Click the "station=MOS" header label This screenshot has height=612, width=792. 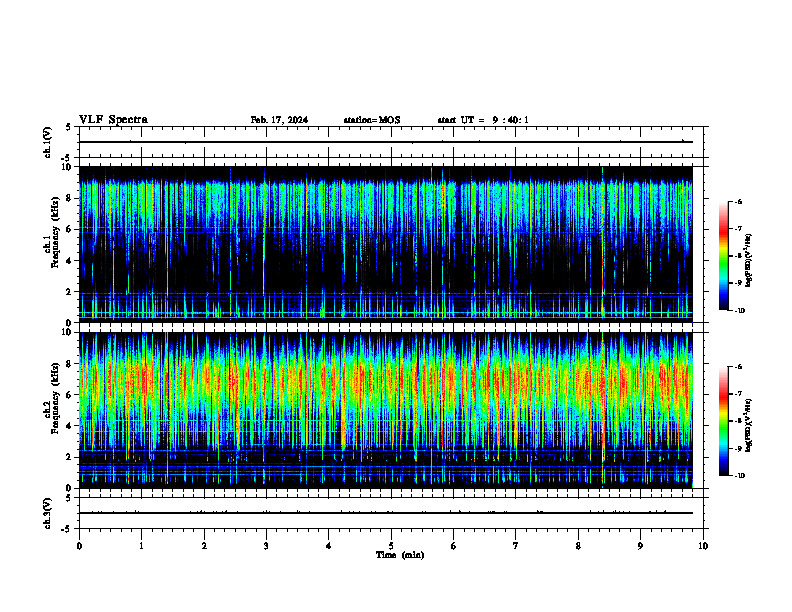click(x=372, y=120)
